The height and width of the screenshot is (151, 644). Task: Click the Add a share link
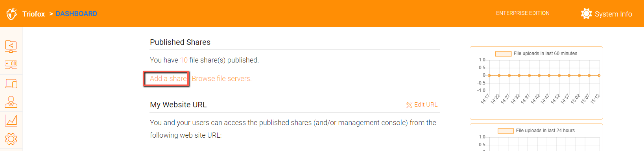(168, 79)
